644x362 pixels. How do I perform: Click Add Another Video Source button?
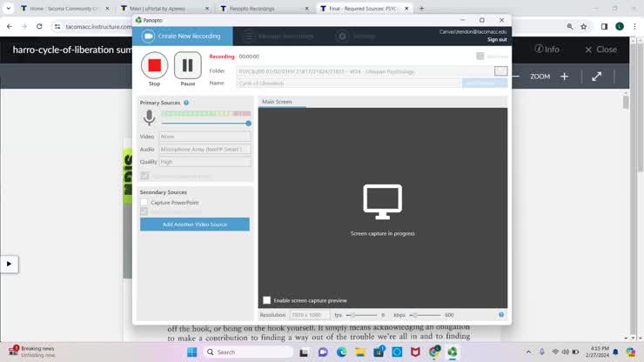click(195, 225)
